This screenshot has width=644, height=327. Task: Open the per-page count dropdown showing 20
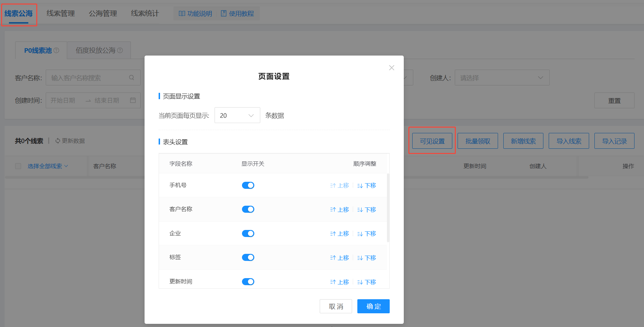pyautogui.click(x=237, y=115)
